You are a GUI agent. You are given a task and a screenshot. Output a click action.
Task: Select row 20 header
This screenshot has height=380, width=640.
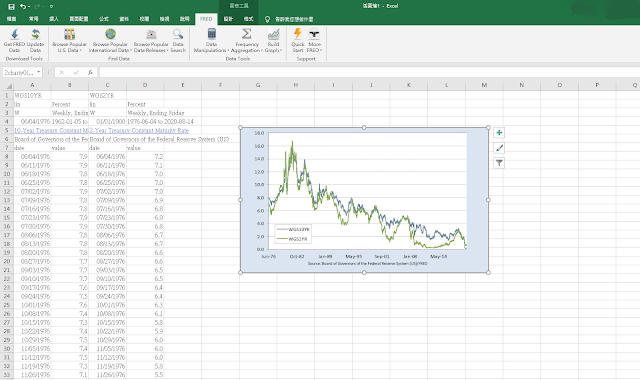7,261
